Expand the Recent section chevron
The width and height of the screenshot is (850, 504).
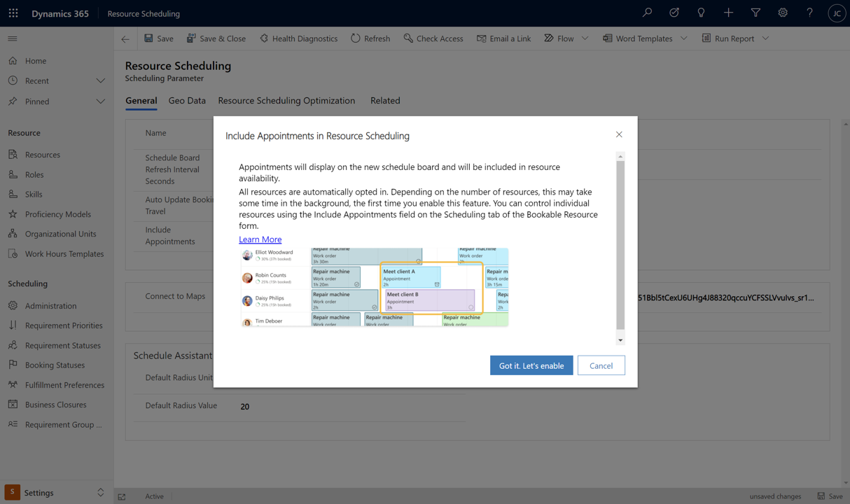101,81
